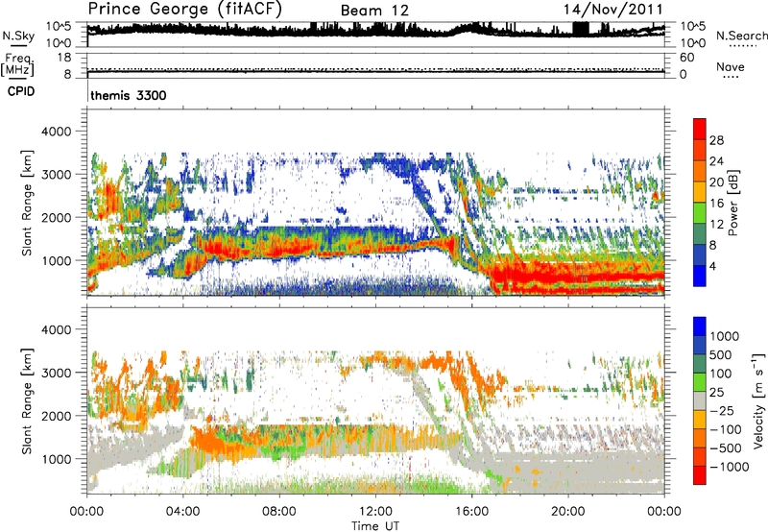The height and width of the screenshot is (532, 768).
Task: Click 'Slant Range [km]' label of power panel
Action: (27, 203)
